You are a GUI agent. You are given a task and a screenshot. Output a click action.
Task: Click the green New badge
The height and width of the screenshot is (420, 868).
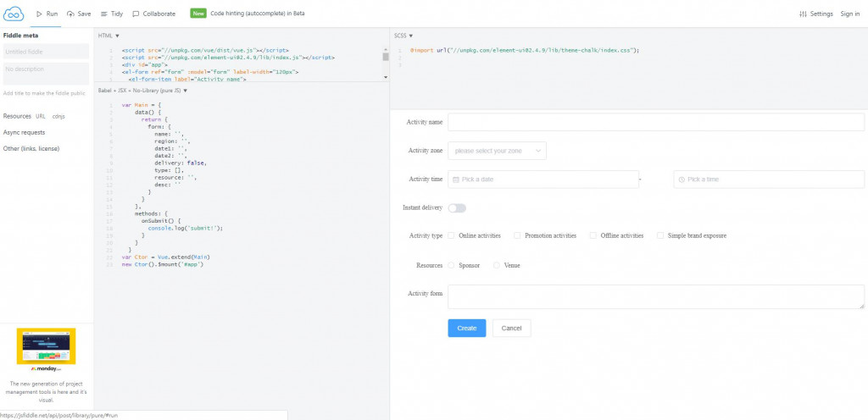(198, 14)
